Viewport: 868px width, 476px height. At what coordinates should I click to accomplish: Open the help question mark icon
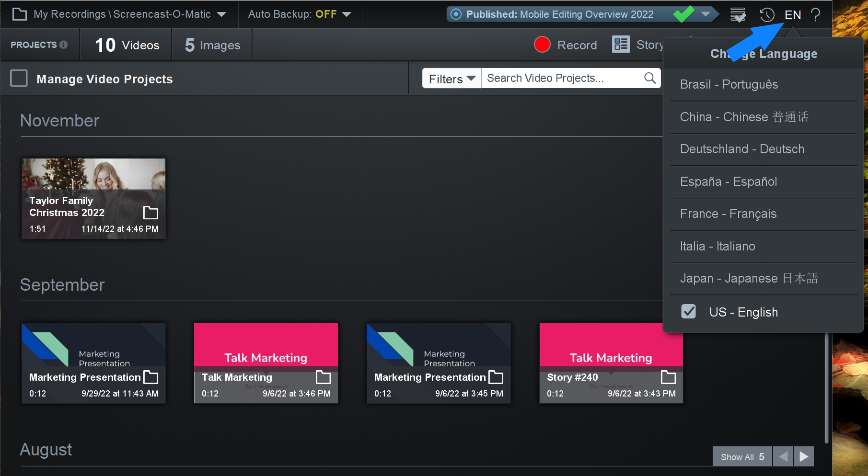pos(815,14)
